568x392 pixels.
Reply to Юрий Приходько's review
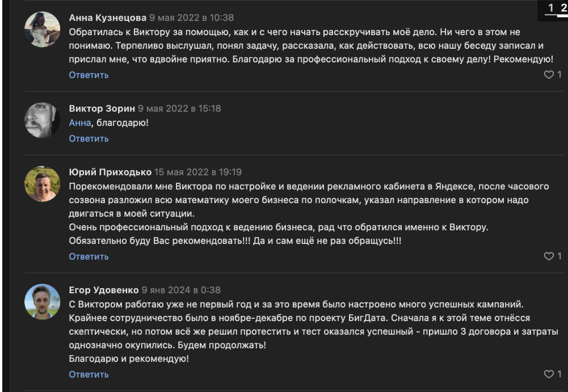(x=89, y=256)
